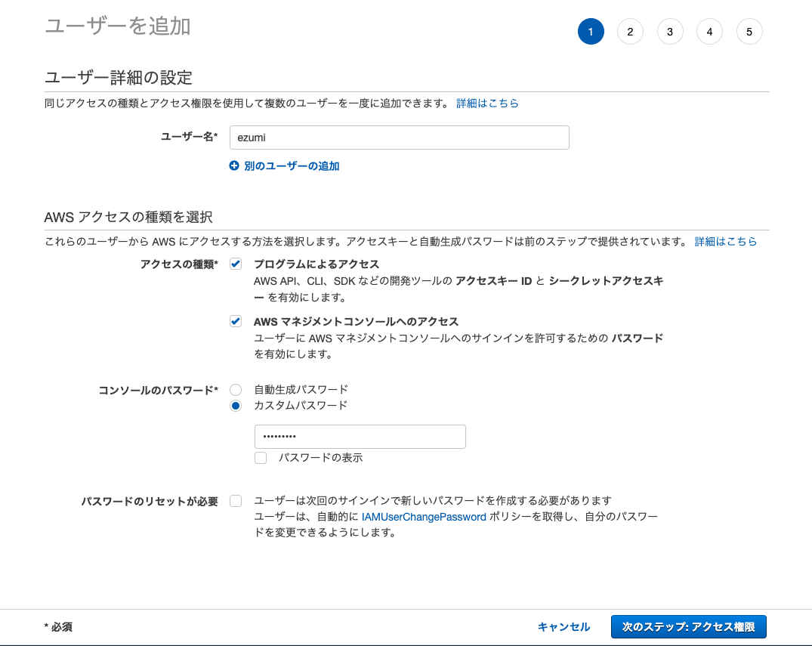Check パスワードのリセットが必要 checkbox

236,500
